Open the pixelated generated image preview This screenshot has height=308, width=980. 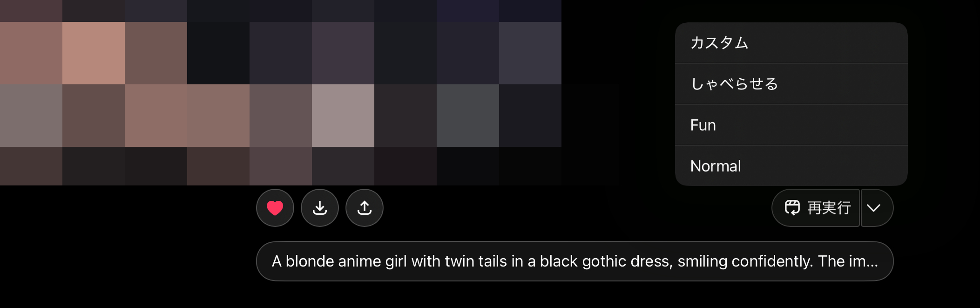tap(281, 93)
